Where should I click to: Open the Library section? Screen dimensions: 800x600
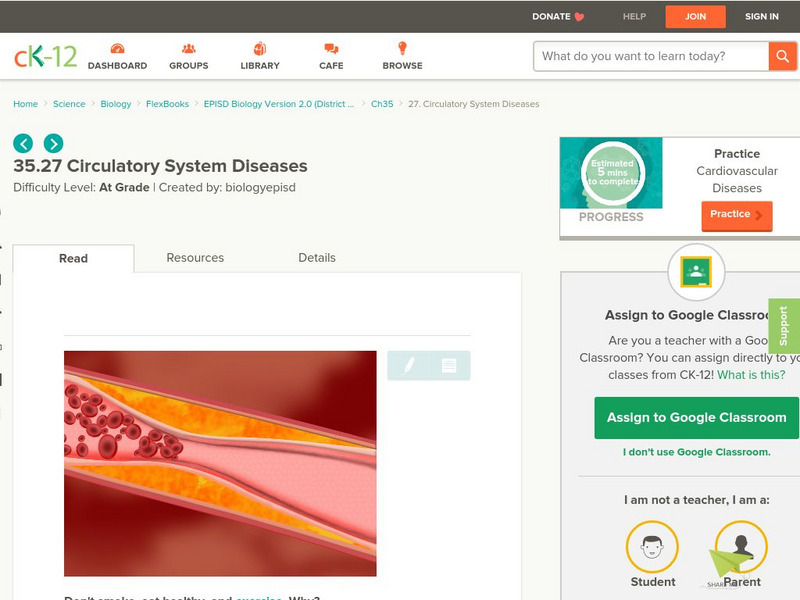(x=259, y=57)
